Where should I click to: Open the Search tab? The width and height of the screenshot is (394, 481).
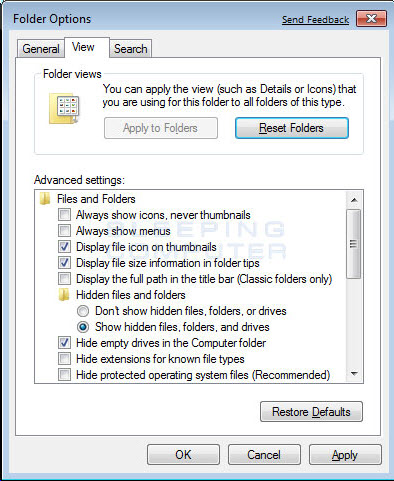(131, 49)
